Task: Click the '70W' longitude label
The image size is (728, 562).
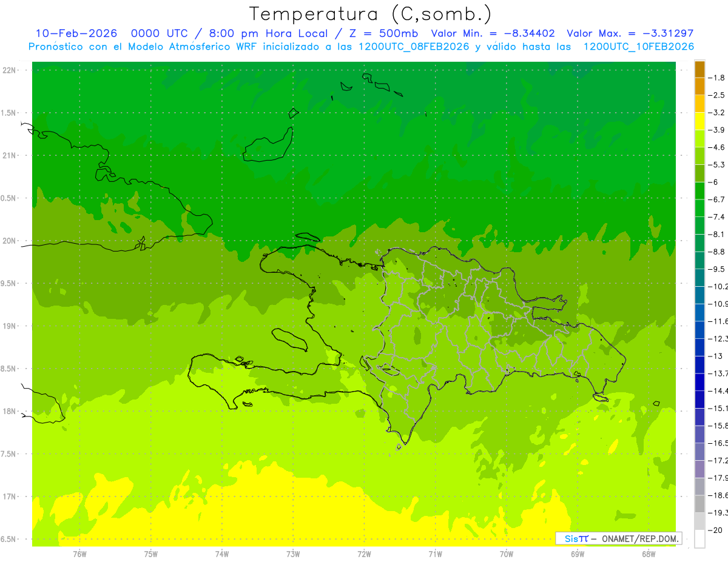Action: [507, 554]
